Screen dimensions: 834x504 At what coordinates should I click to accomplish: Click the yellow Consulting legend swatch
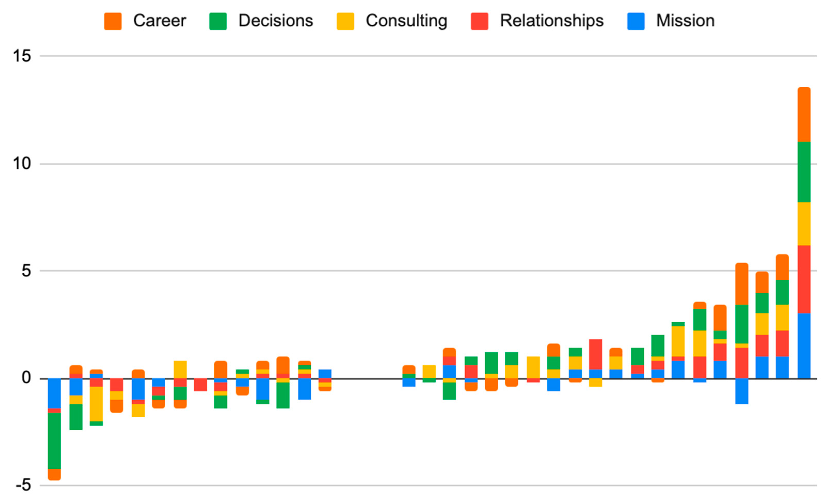click(345, 21)
